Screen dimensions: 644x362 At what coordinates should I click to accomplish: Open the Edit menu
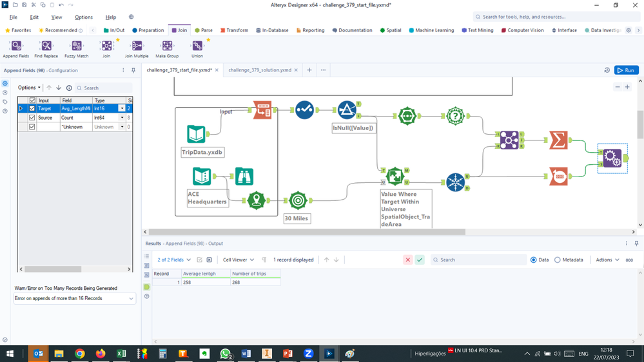click(x=34, y=17)
